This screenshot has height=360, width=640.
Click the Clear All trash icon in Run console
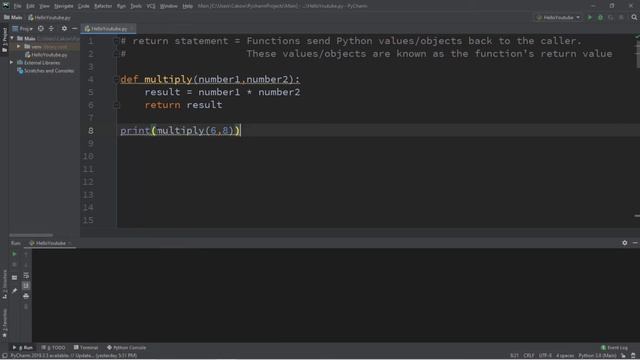pyautogui.click(x=26, y=306)
